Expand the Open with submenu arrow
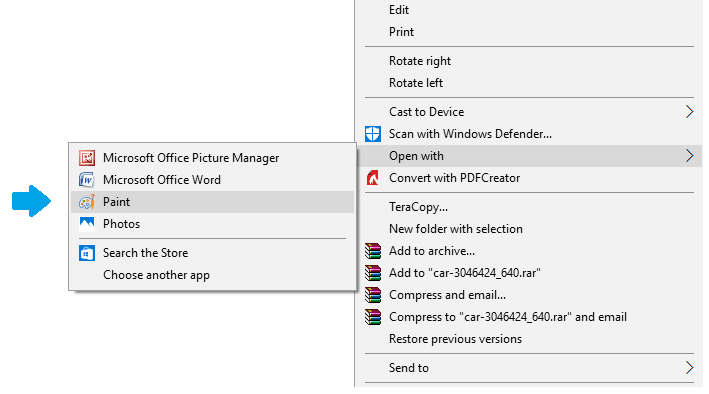The height and width of the screenshot is (394, 709). [x=689, y=156]
